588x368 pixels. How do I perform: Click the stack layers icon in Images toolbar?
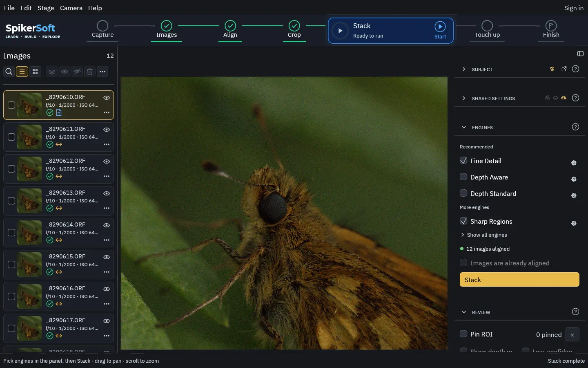coord(52,72)
